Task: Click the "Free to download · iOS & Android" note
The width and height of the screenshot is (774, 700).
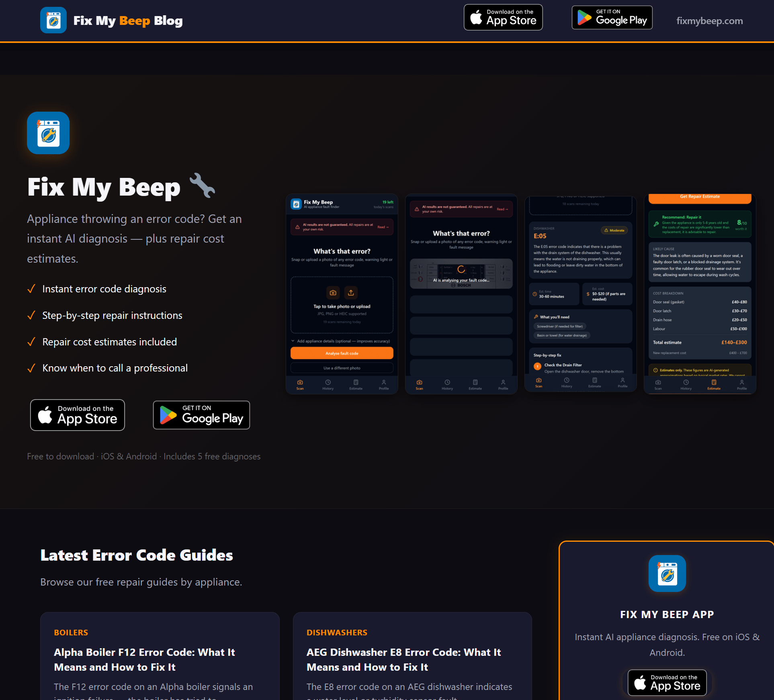Action: [x=144, y=457]
